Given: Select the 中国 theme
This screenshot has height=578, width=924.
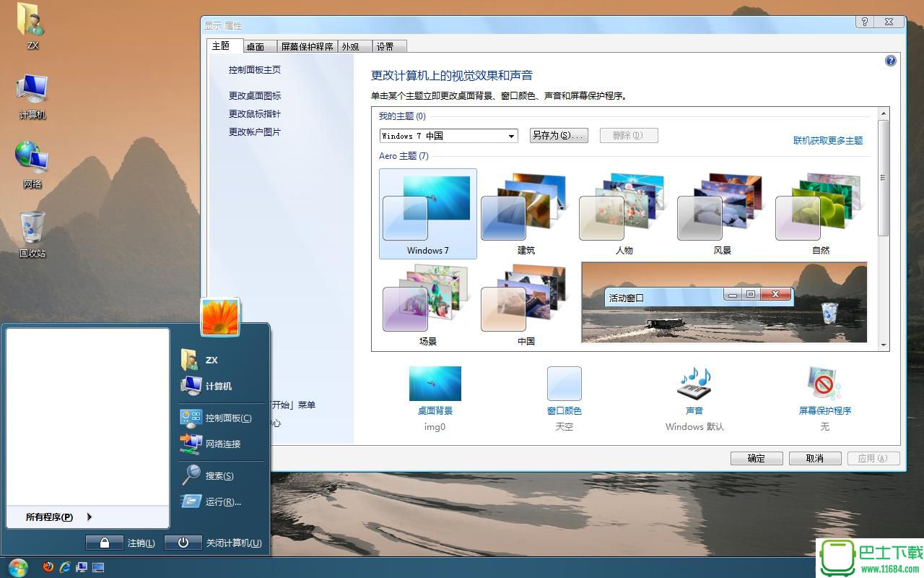Looking at the screenshot, I should pyautogui.click(x=526, y=305).
